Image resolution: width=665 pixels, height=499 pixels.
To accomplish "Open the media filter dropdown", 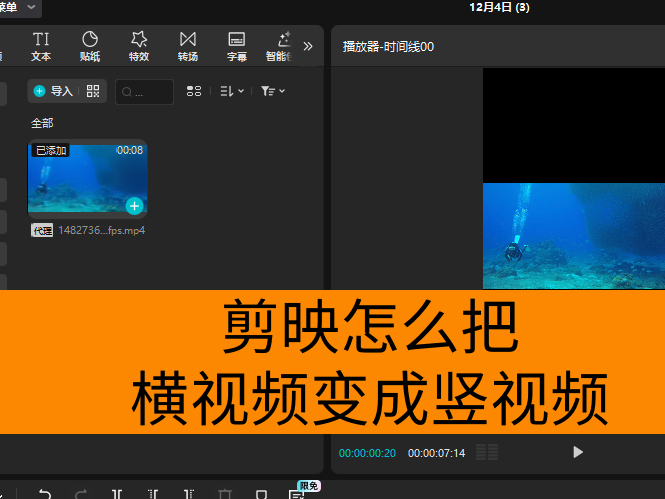I will (272, 91).
